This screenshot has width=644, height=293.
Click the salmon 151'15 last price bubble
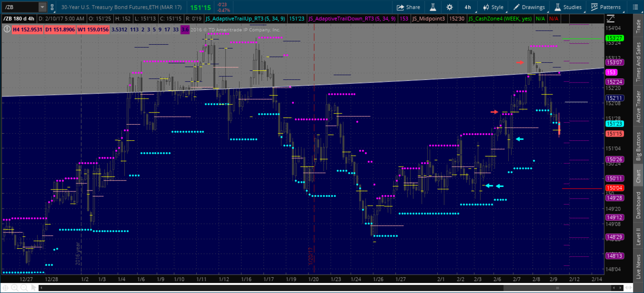click(x=614, y=134)
